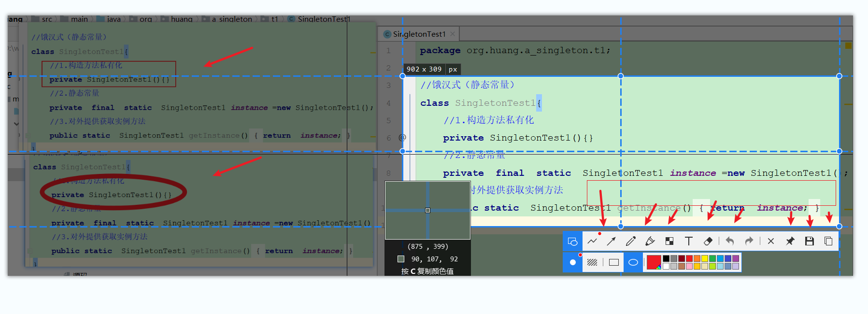Open the SingletonTest1 editor tab
The image size is (868, 314).
pos(418,34)
